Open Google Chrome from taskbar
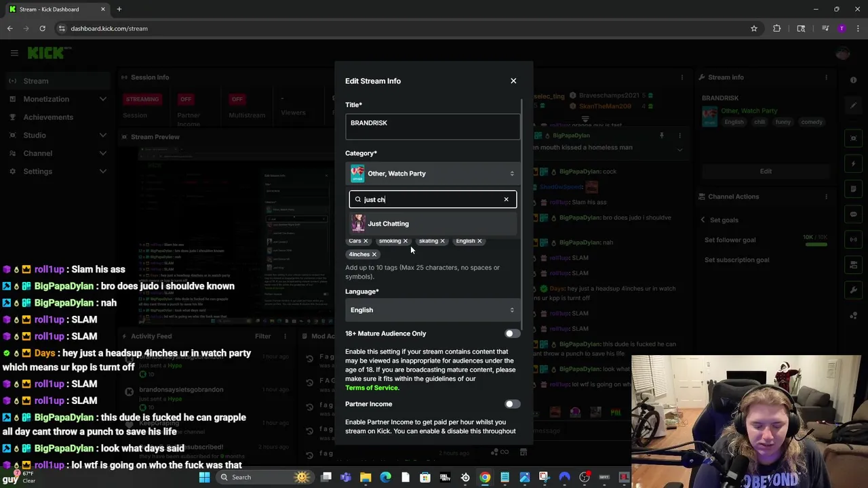The width and height of the screenshot is (868, 488). point(485,477)
